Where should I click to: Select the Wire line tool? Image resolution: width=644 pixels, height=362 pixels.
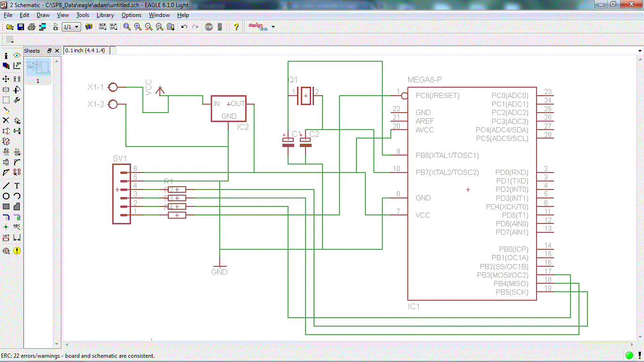click(x=6, y=186)
